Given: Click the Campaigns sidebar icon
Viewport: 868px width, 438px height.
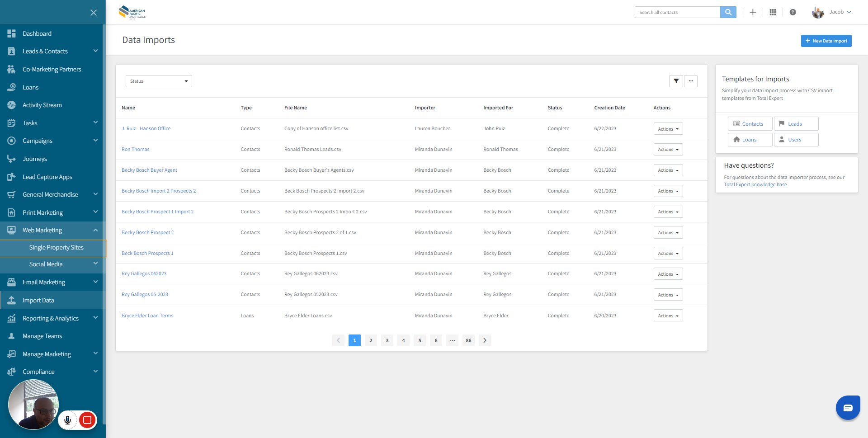Looking at the screenshot, I should [12, 141].
